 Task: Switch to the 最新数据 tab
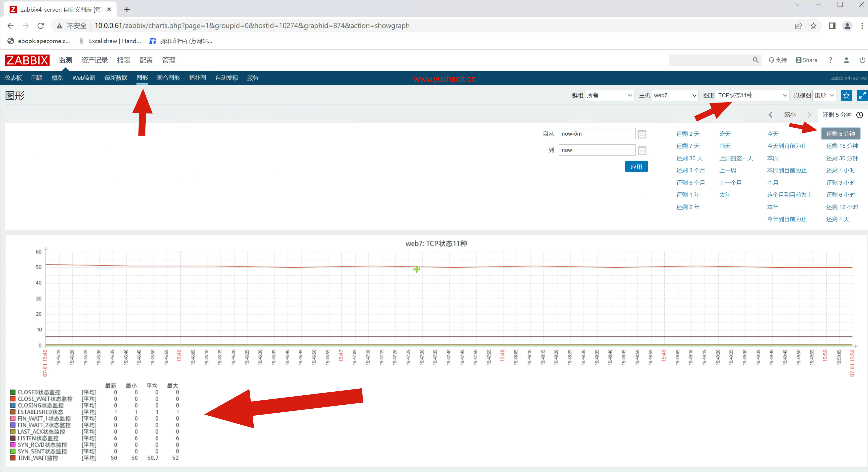point(116,78)
